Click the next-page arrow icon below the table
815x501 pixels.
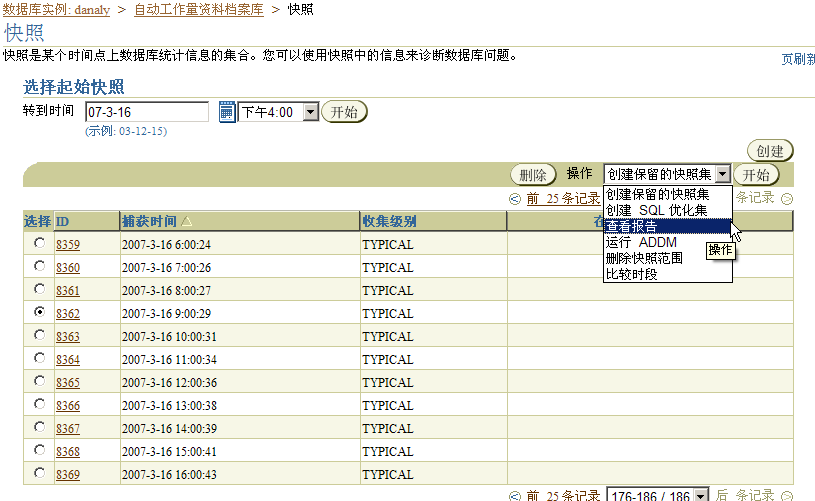click(x=787, y=496)
